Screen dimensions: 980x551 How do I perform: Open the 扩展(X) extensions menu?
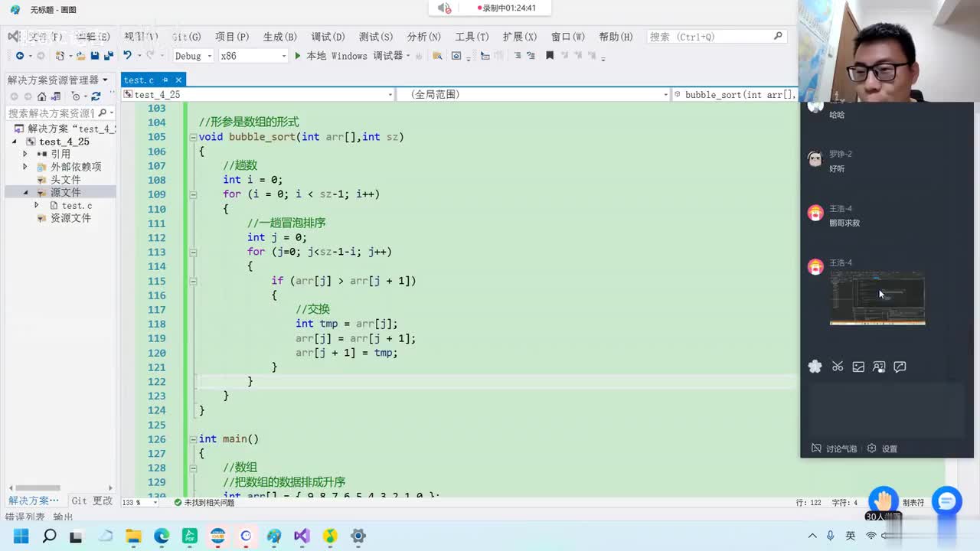click(520, 37)
